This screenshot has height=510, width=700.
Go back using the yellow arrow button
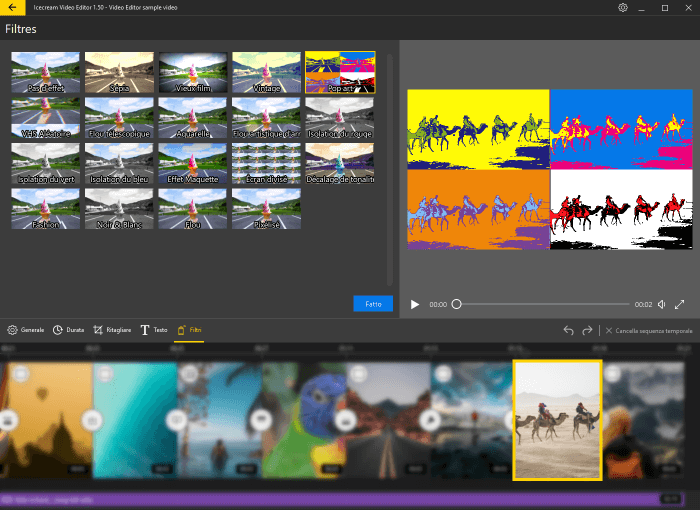(x=12, y=8)
